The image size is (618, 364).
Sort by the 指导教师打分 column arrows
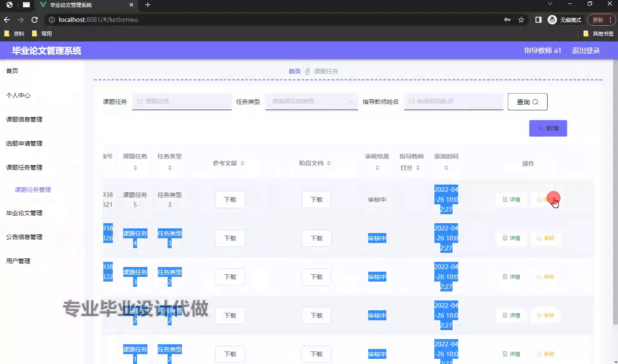[418, 168]
